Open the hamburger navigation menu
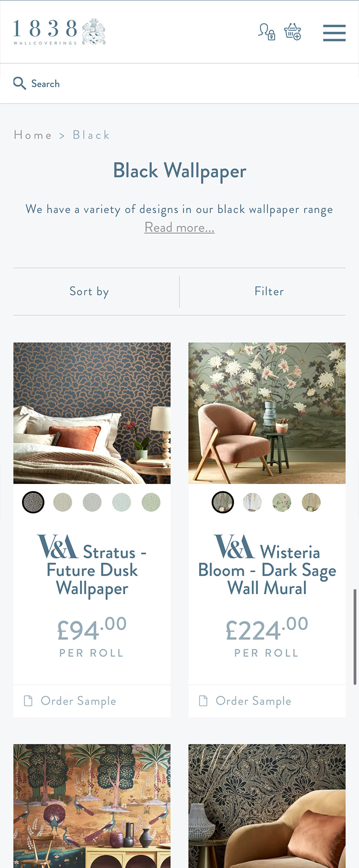359x868 pixels. 334,33
